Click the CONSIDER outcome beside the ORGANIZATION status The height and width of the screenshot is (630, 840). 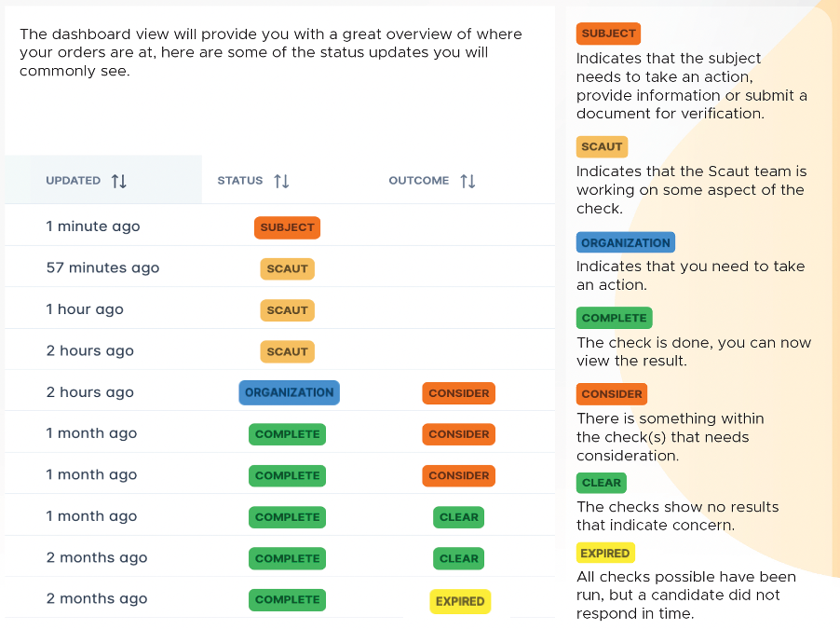coord(458,393)
